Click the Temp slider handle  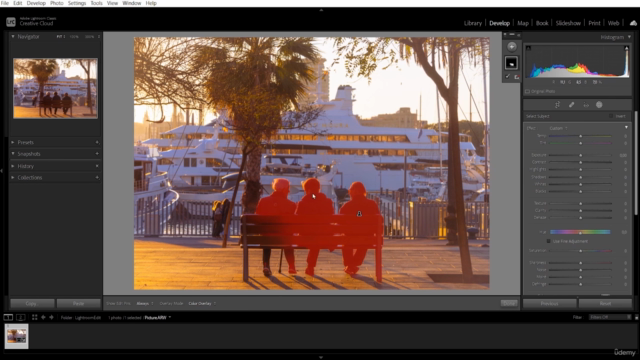[x=580, y=136]
